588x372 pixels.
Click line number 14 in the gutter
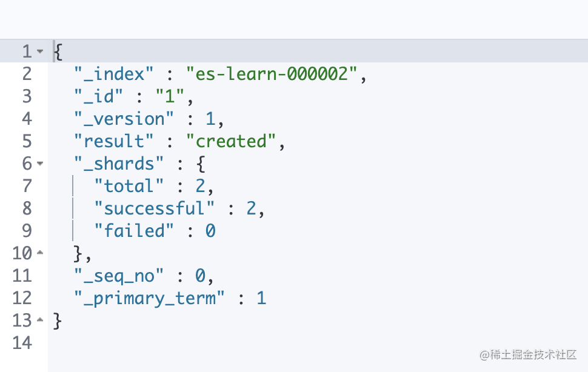point(22,343)
